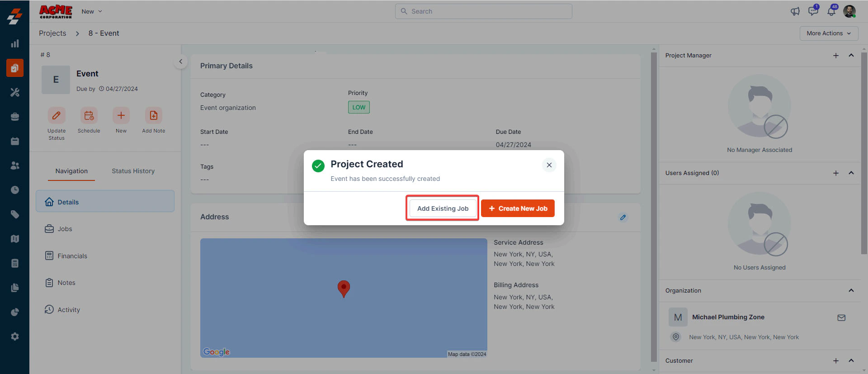The width and height of the screenshot is (868, 374).
Task: Click the Search input field
Action: point(483,11)
